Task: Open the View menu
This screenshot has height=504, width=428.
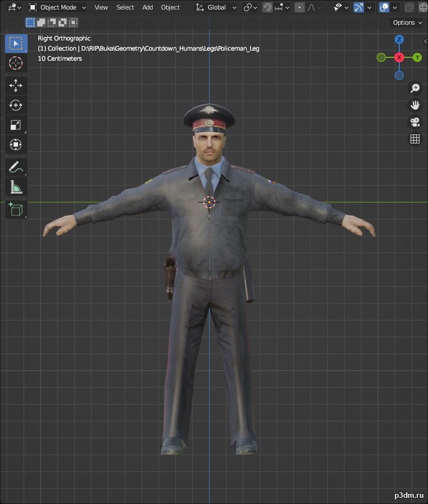Action: [101, 7]
